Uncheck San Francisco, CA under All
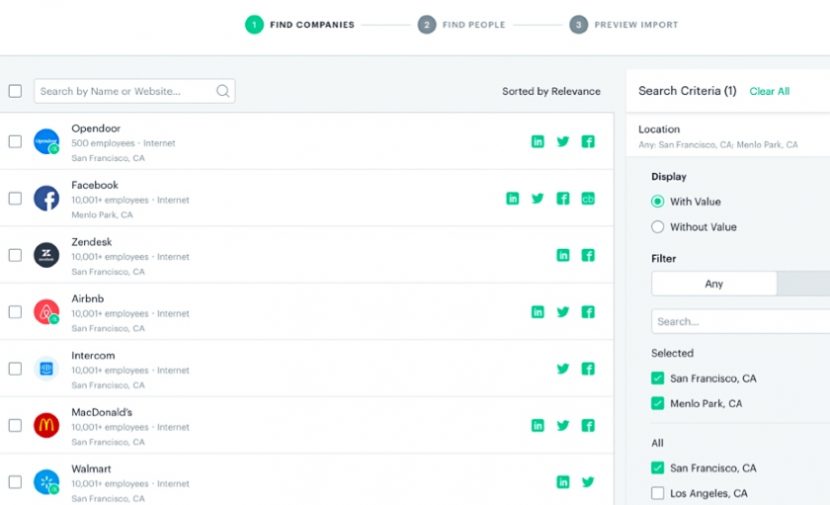The image size is (830, 505). pos(657,468)
